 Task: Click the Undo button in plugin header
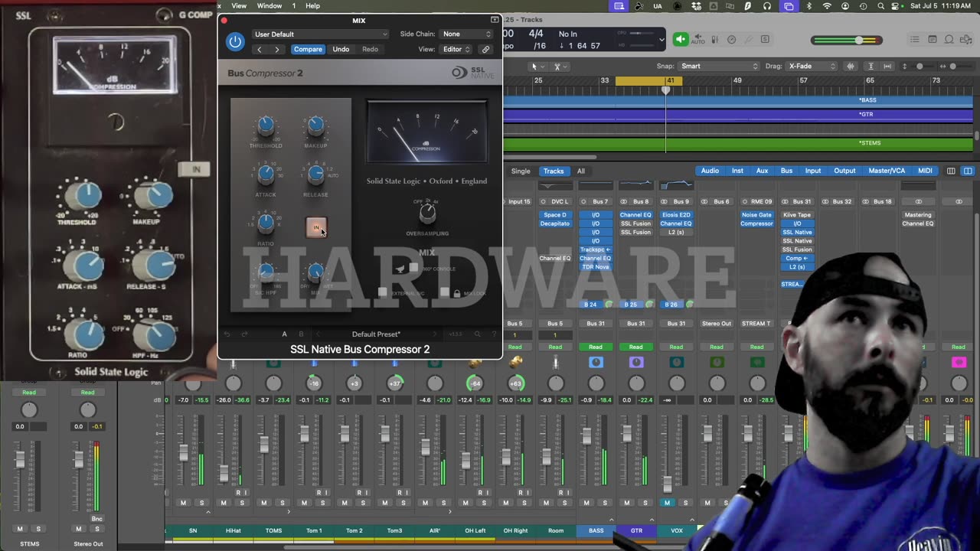(x=341, y=49)
